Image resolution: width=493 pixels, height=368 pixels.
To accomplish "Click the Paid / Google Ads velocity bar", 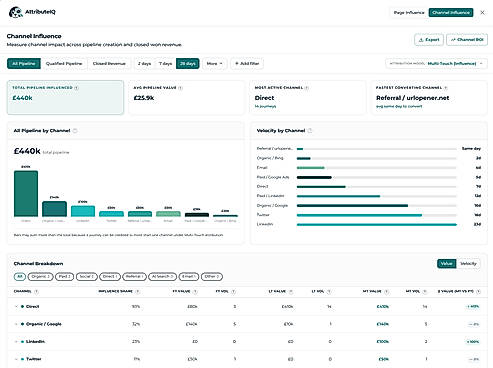I will [x=314, y=177].
